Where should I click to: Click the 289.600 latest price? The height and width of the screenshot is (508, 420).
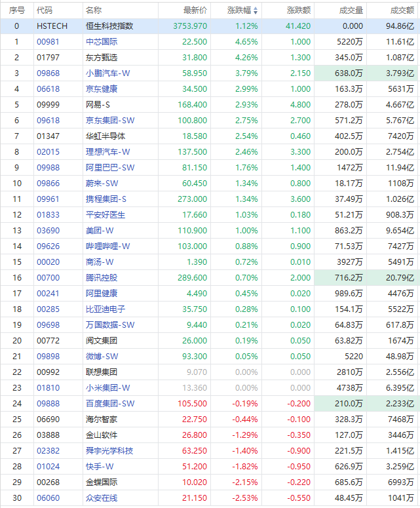pyautogui.click(x=193, y=278)
